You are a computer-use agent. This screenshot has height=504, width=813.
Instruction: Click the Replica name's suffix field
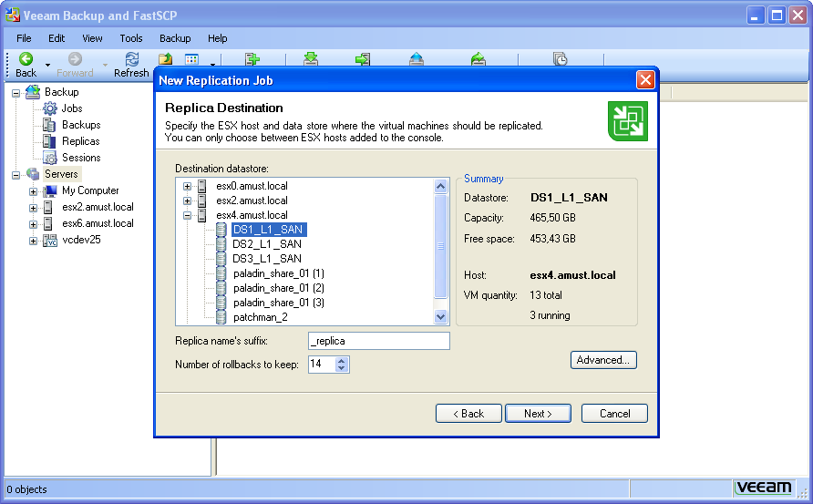click(x=379, y=341)
